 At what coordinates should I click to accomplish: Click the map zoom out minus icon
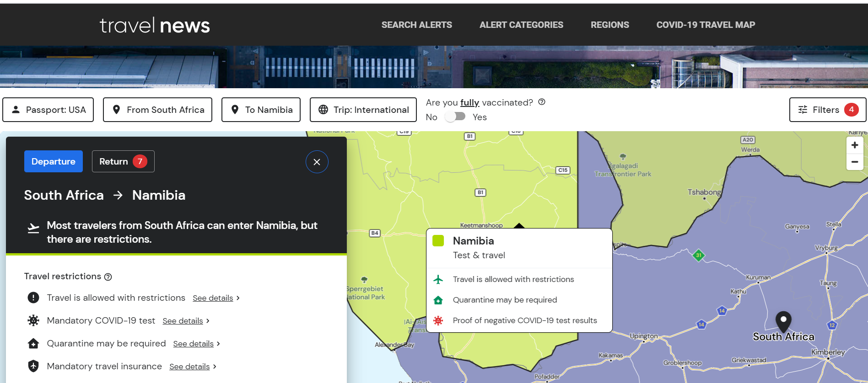(854, 162)
